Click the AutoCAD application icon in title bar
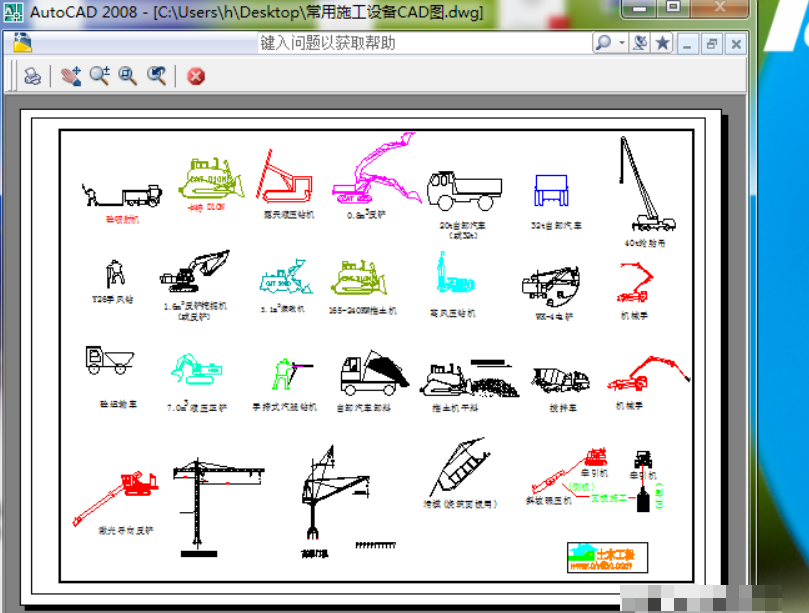The height and width of the screenshot is (613, 809). click(x=13, y=11)
